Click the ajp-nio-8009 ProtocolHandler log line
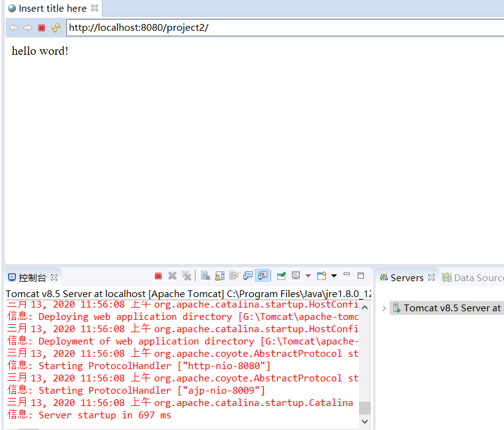This screenshot has height=430, width=504. click(136, 390)
